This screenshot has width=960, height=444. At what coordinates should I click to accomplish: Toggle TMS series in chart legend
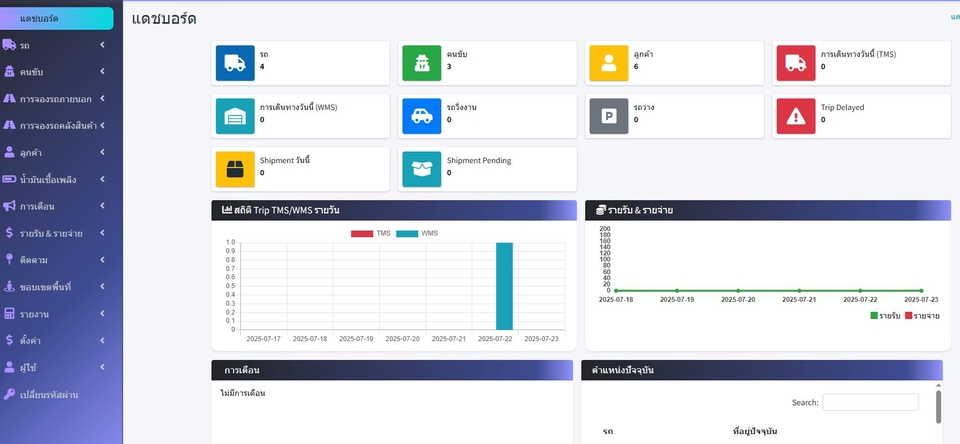click(x=374, y=233)
